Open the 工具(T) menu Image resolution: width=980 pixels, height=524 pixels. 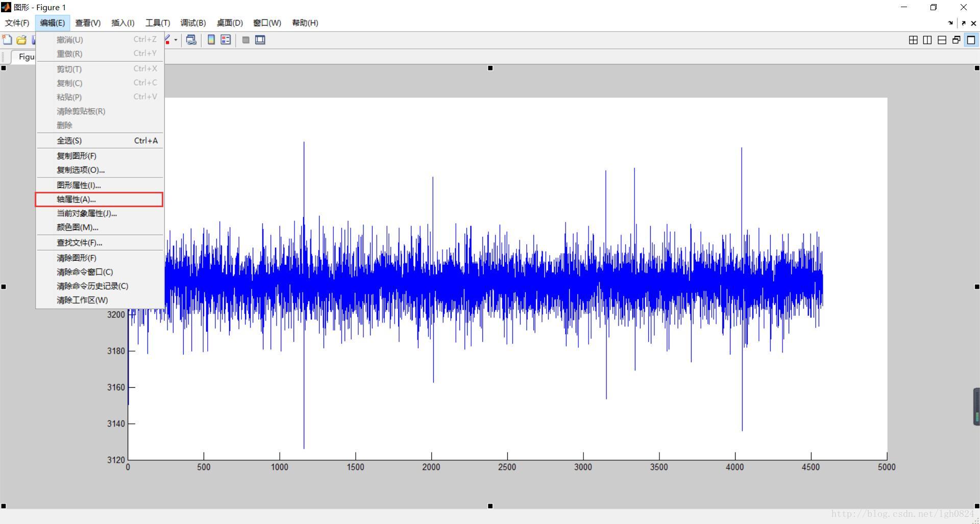tap(158, 23)
